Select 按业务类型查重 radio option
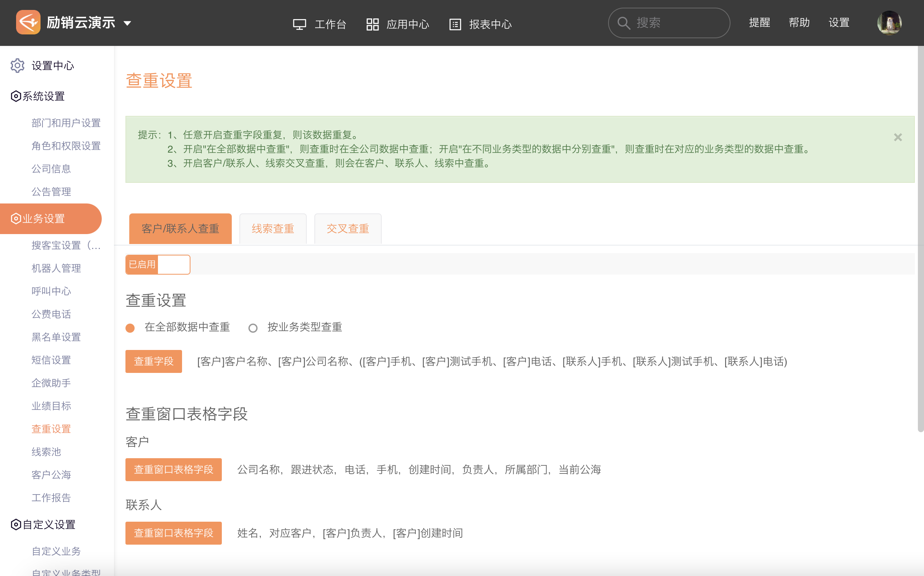 [253, 328]
